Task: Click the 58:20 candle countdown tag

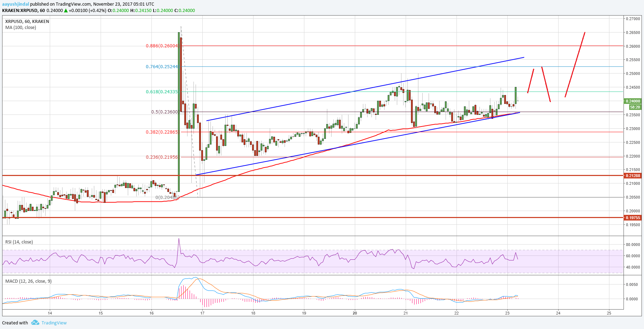Action: point(635,107)
